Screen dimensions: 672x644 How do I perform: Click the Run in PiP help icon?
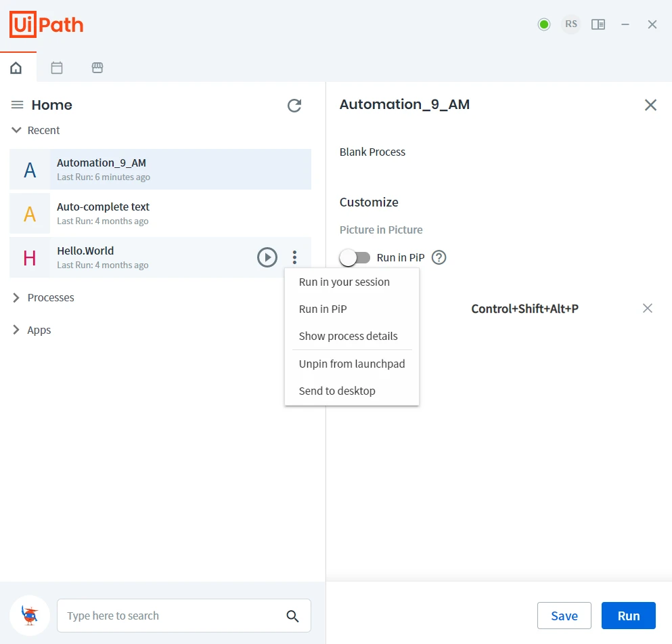coord(439,258)
